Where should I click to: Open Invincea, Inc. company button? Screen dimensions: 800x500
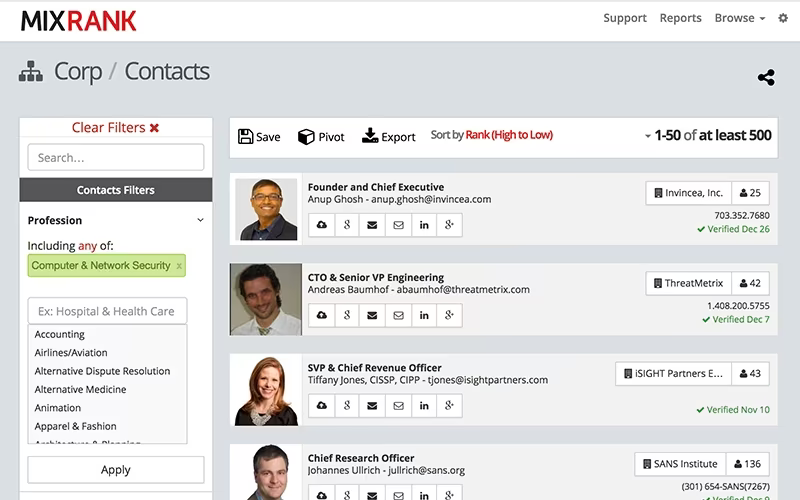pos(688,193)
